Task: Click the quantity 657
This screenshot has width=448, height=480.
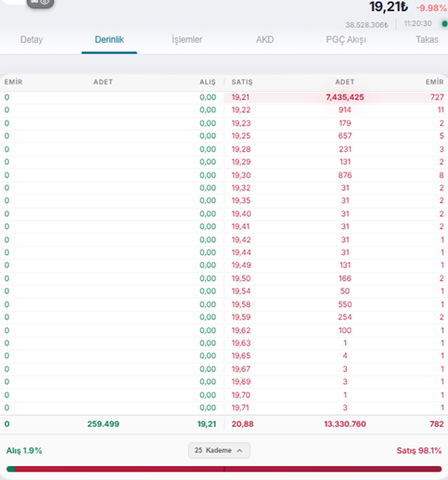Action: (345, 136)
